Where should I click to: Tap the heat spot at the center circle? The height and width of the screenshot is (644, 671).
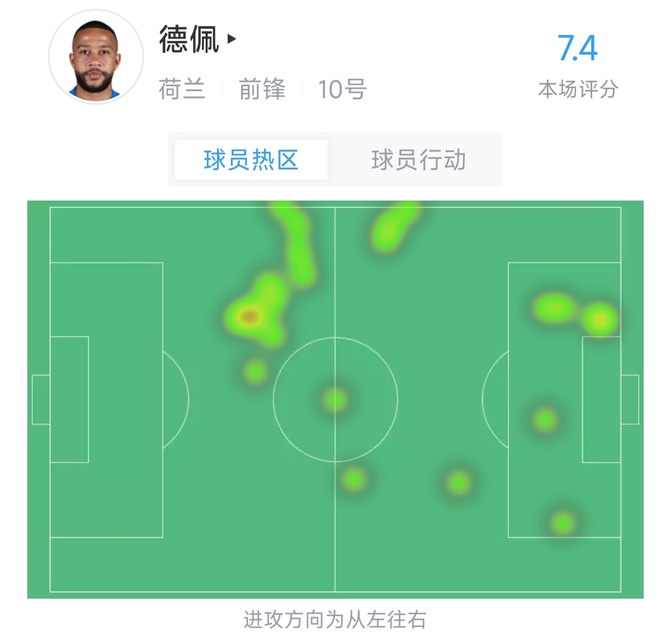point(335,400)
